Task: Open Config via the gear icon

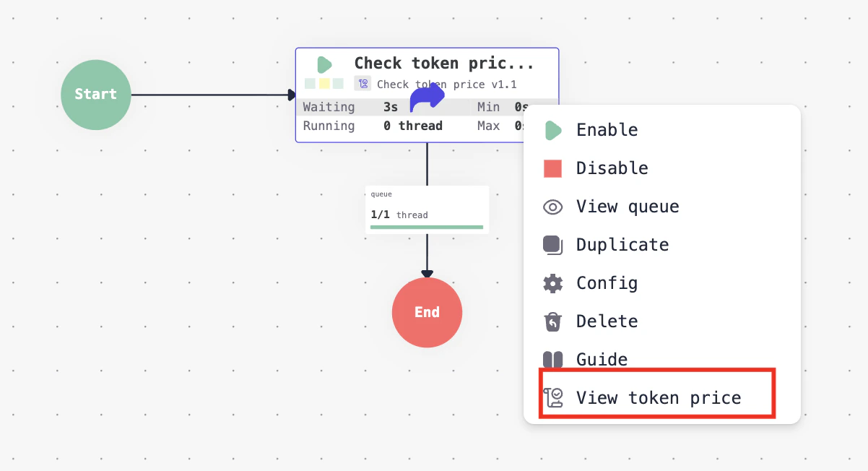Action: (x=552, y=282)
